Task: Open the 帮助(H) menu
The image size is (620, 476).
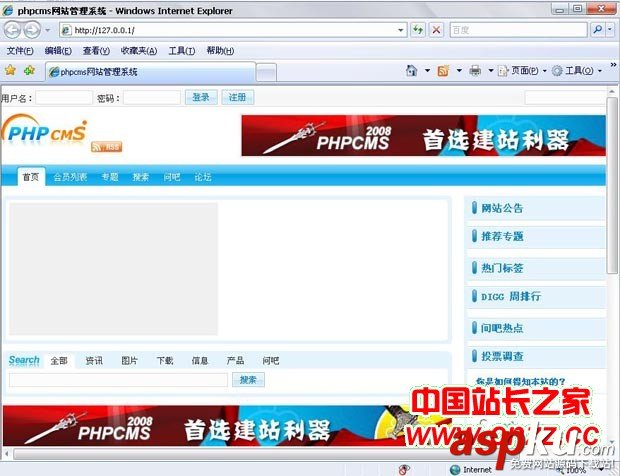Action: [x=220, y=51]
